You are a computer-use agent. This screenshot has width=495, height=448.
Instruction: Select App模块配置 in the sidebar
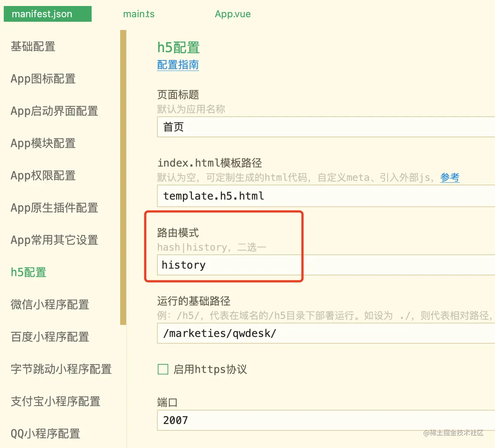pos(43,143)
